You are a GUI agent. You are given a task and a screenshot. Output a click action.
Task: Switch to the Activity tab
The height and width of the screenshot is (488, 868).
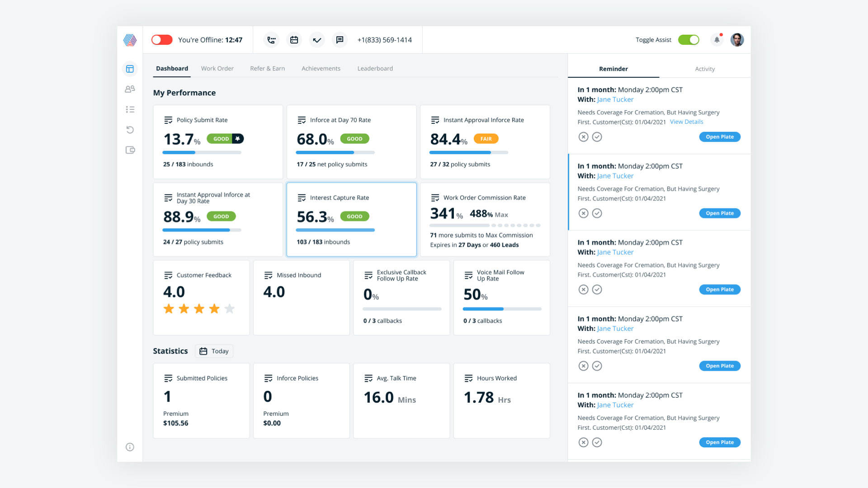coord(704,69)
